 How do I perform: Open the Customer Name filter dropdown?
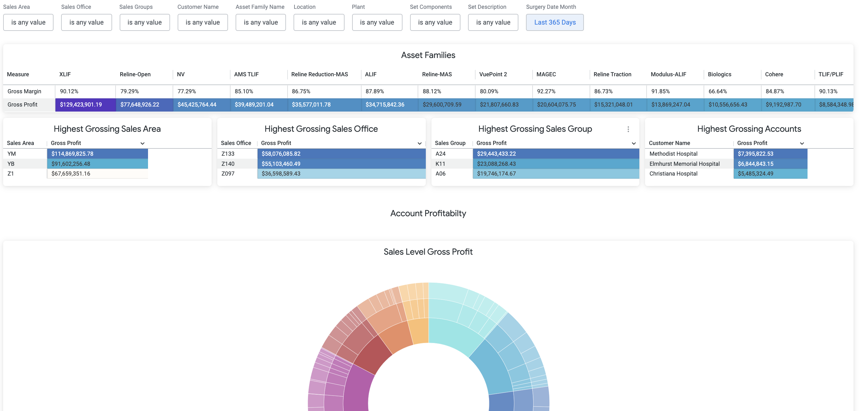[203, 22]
